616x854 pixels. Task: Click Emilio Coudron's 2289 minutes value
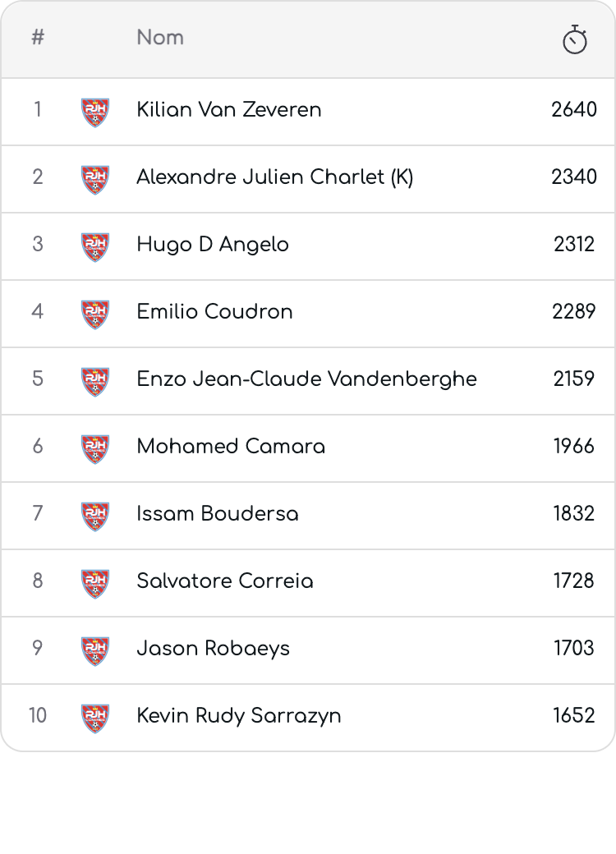coord(574,311)
